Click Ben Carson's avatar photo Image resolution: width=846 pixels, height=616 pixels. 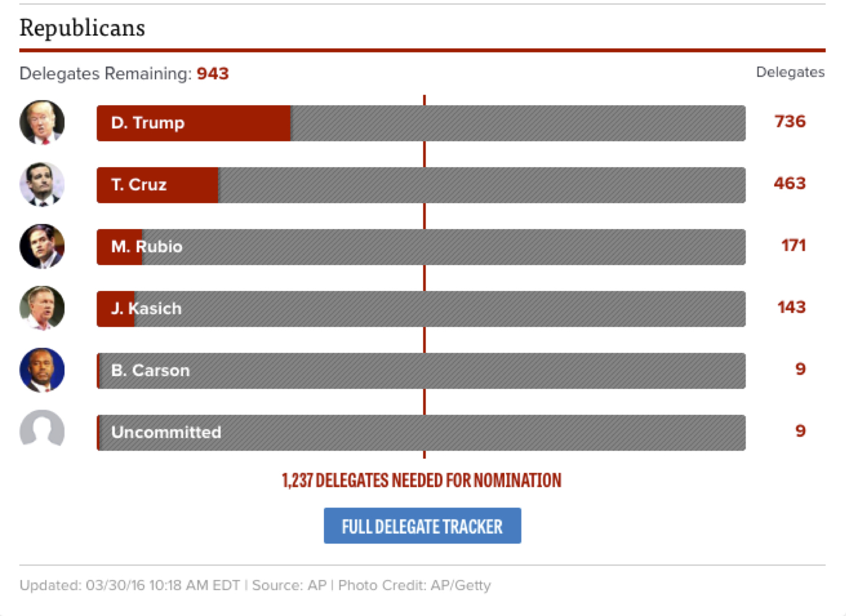(x=42, y=370)
